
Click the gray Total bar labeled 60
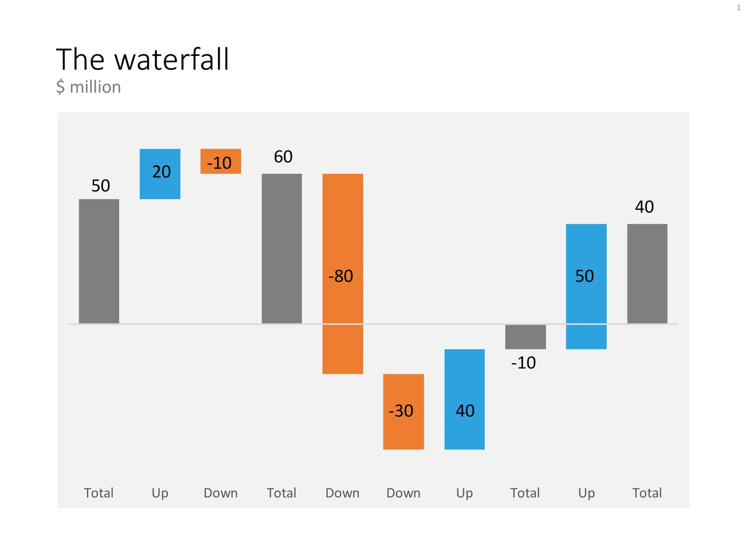pos(282,248)
